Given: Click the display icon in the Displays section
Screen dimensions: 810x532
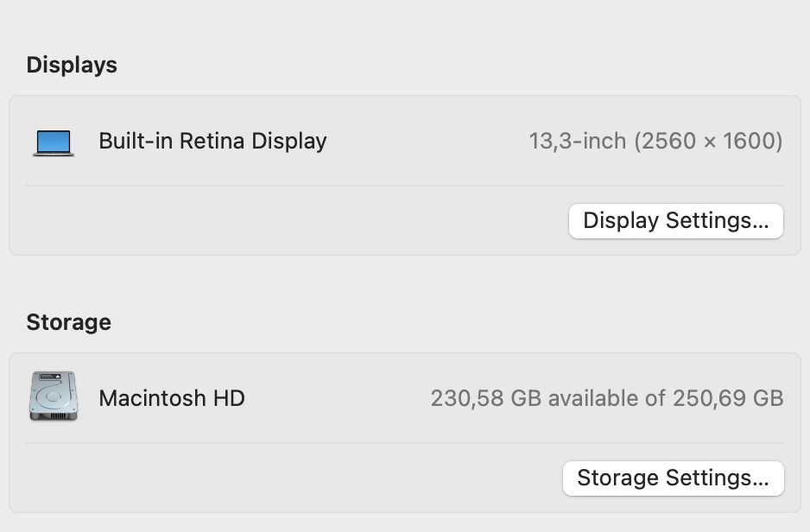Looking at the screenshot, I should [53, 141].
